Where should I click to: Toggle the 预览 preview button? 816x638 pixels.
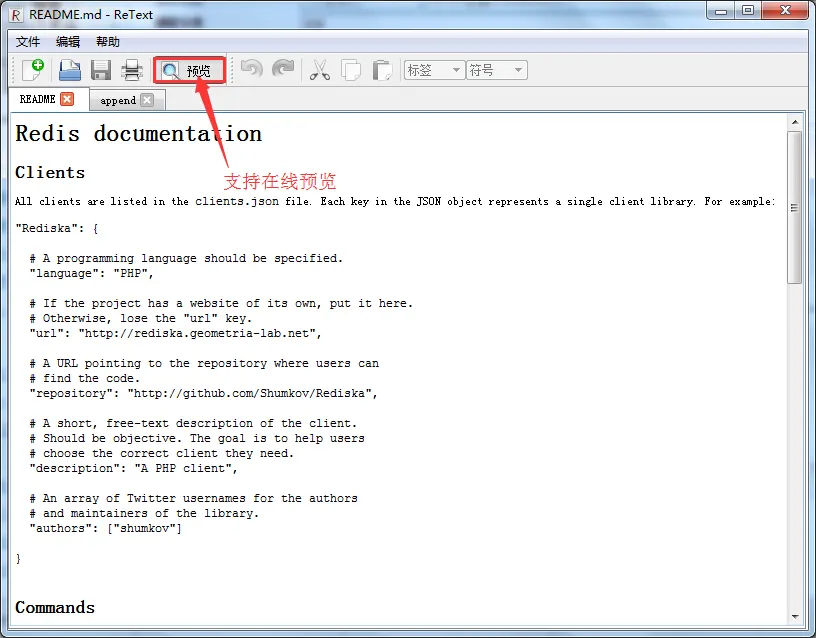190,70
